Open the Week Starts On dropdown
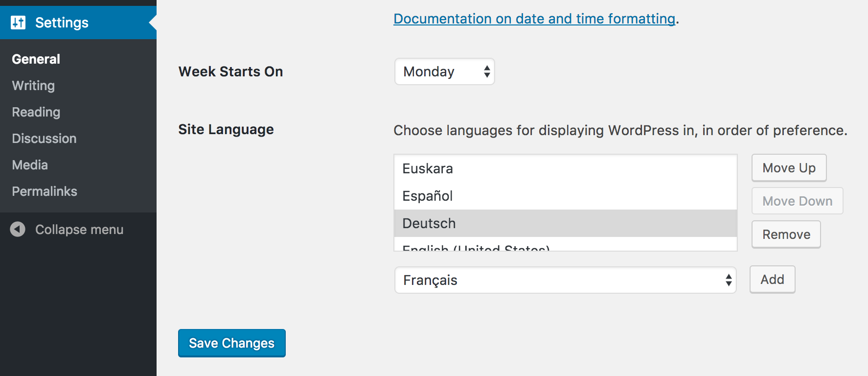Image resolution: width=868 pixels, height=376 pixels. pos(444,71)
